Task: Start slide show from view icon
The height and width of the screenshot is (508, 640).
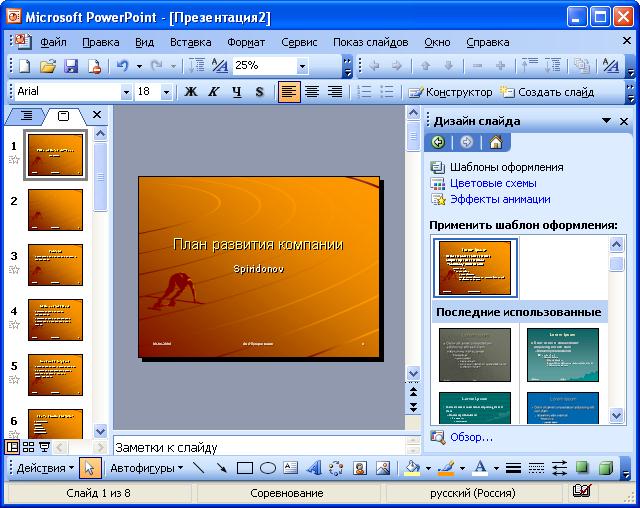Action: [x=44, y=447]
